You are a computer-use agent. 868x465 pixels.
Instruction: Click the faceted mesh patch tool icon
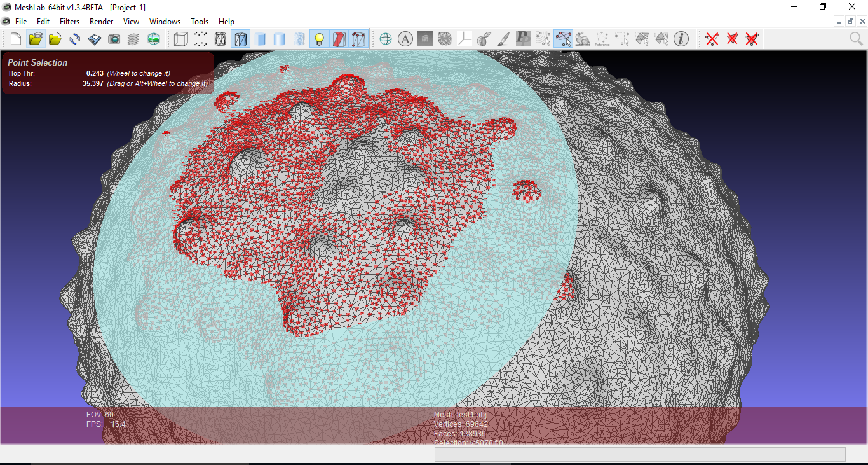pos(445,39)
